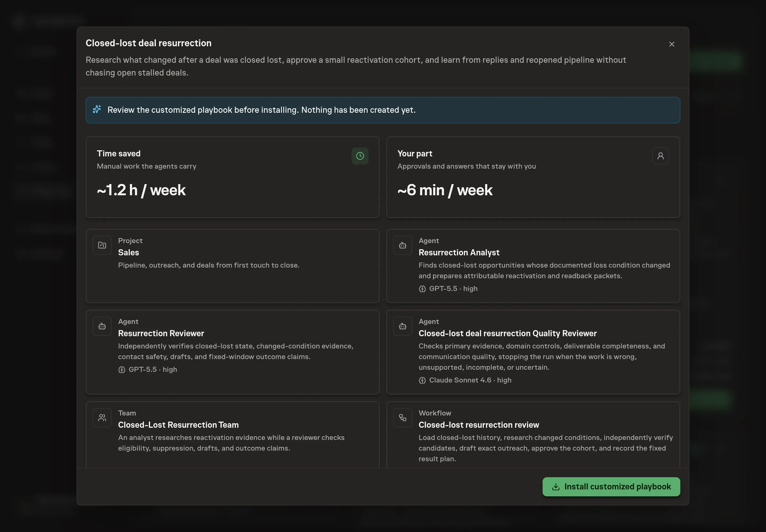Click the Workflow label above resurrection review
Screen dimensions: 766x532
pos(435,413)
